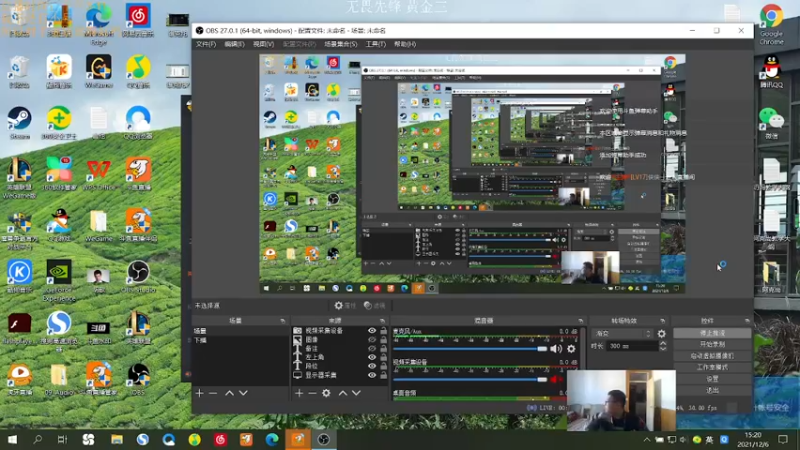This screenshot has width=800, height=450.
Task: Toggle visibility of 段位 source
Action: (372, 366)
